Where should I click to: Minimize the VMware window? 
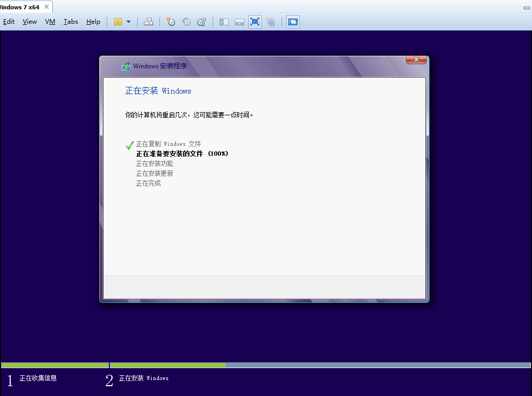pyautogui.click(x=527, y=7)
